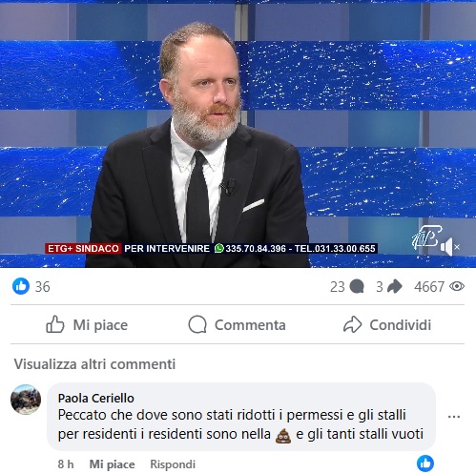The width and height of the screenshot is (476, 474).
Task: Open the three-dot options menu on comment
Action: pos(454,417)
